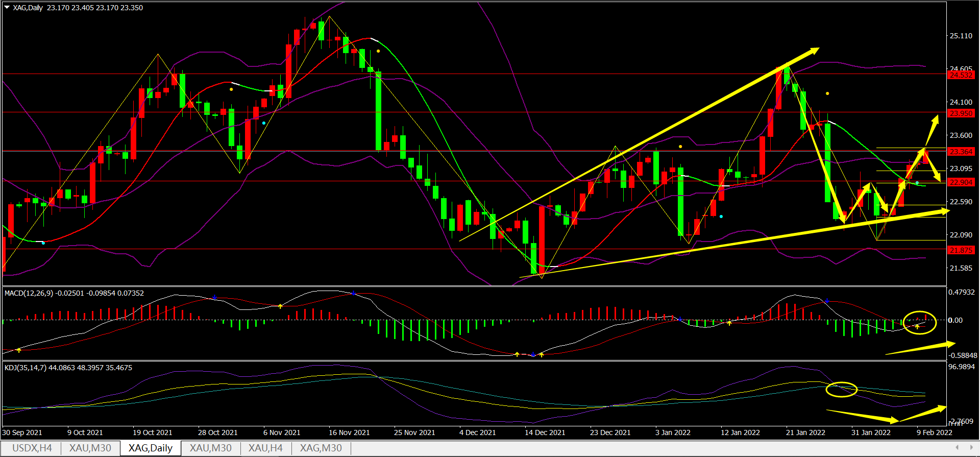
Task: Select the yellow ellipse on the KDJ crossover
Action: tap(841, 390)
